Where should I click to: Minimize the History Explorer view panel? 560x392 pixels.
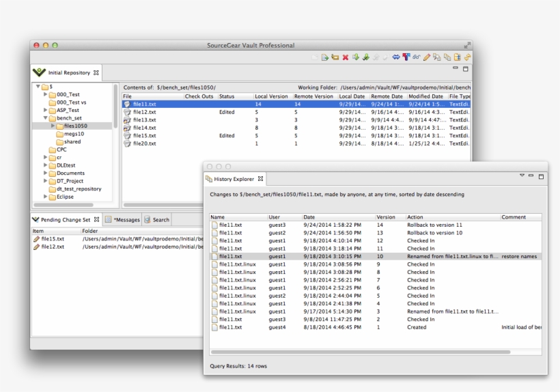coord(531,176)
